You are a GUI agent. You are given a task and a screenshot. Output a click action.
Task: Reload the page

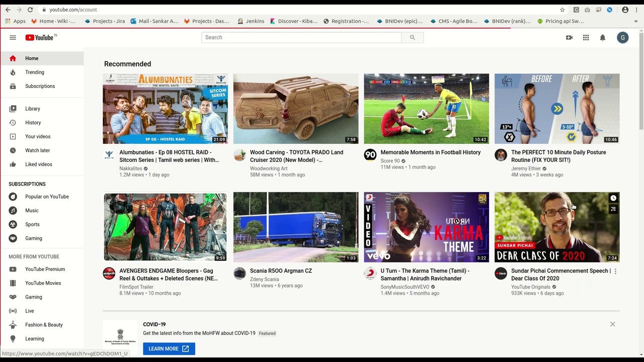30,10
